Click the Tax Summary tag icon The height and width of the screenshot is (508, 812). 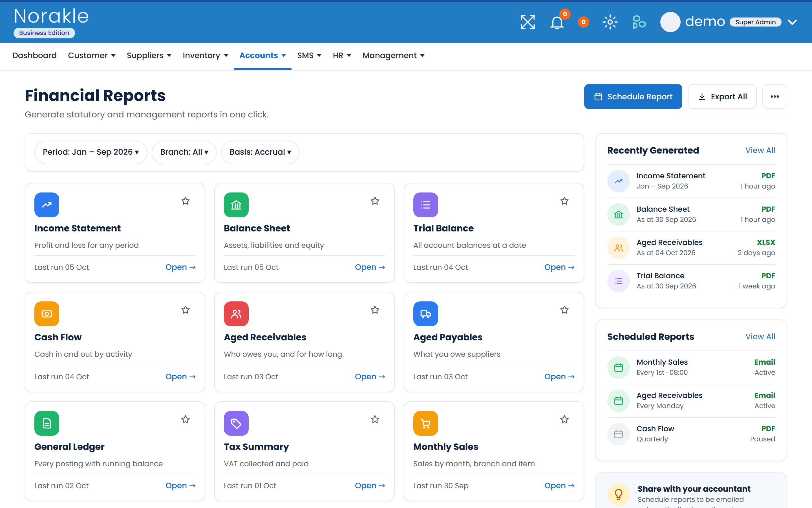pos(236,423)
